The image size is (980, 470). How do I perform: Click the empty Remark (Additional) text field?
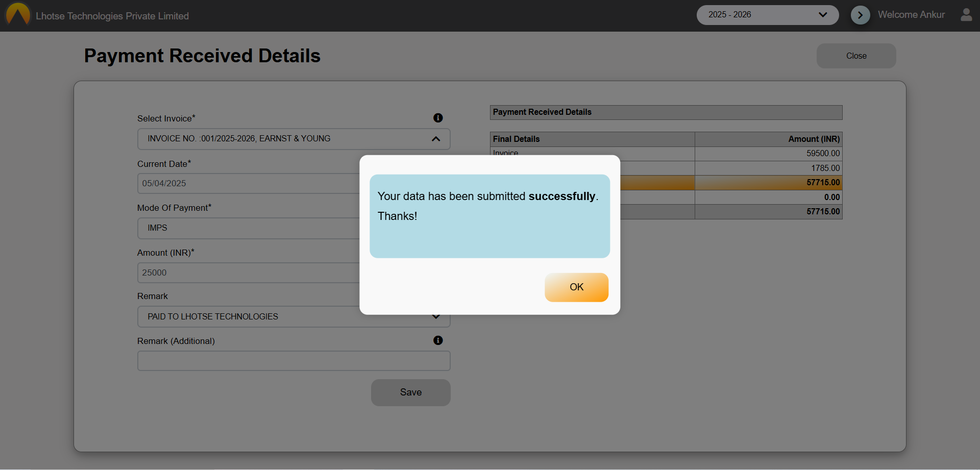click(293, 361)
